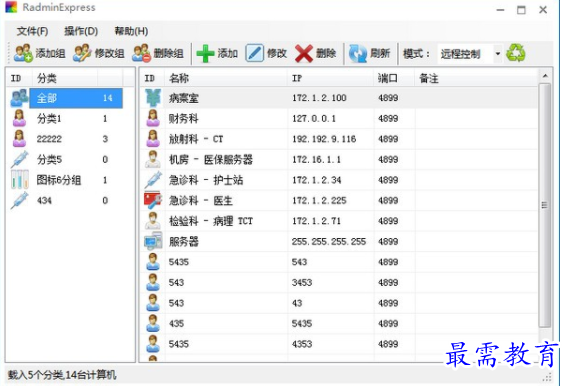Click the RadminExpress app logo icon
Viewport: 567px width, 386px height.
[x=11, y=7]
